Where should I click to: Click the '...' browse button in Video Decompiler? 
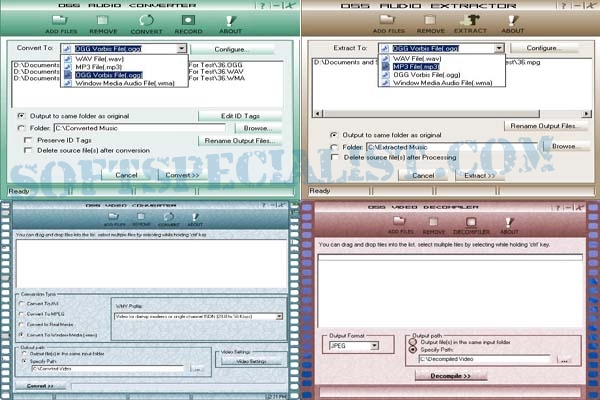(564, 359)
